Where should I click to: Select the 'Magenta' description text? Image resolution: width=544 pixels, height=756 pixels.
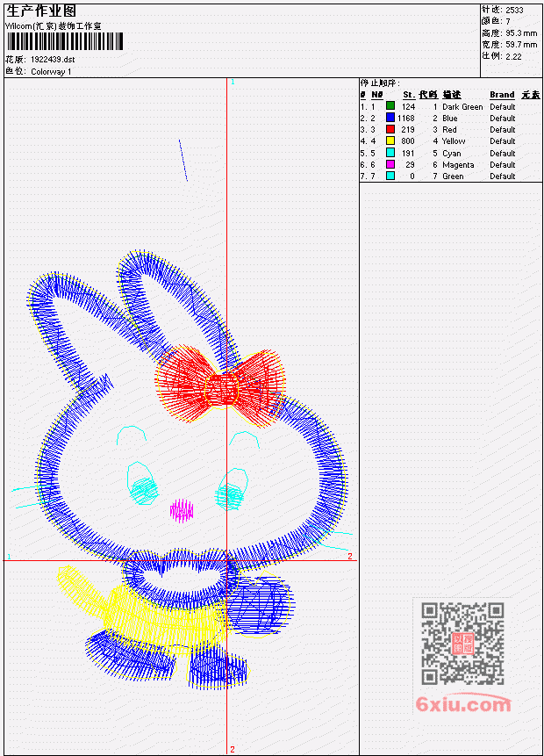pos(458,165)
